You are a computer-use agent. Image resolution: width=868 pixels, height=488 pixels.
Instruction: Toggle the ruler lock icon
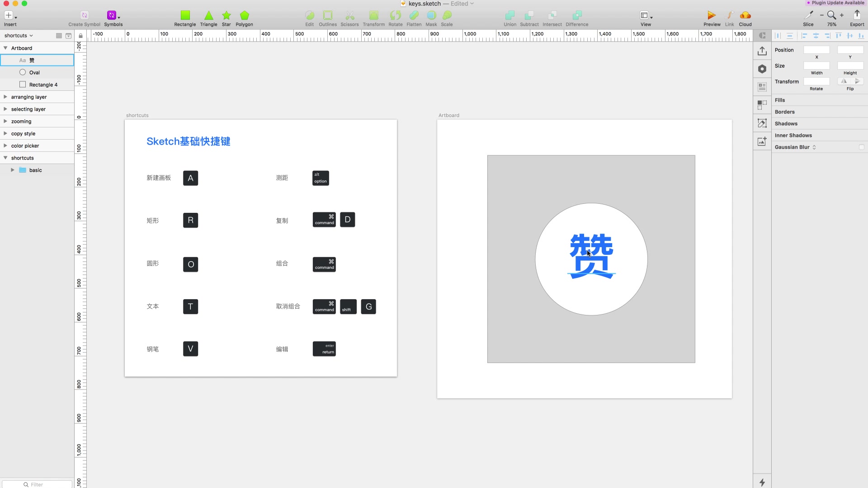80,36
